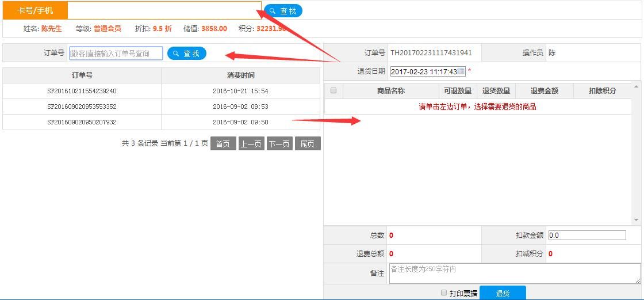Click the 可退数量 column header
The width and height of the screenshot is (644, 300).
pyautogui.click(x=458, y=91)
